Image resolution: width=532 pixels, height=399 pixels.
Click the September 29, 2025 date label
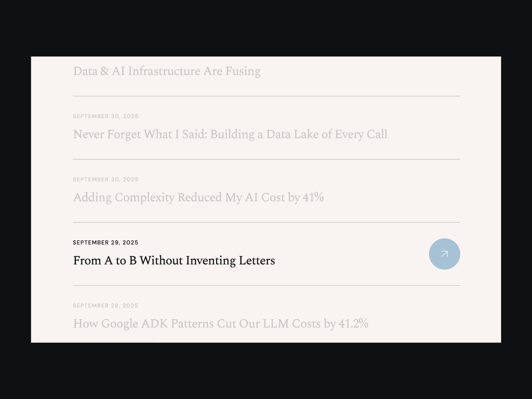tap(105, 243)
